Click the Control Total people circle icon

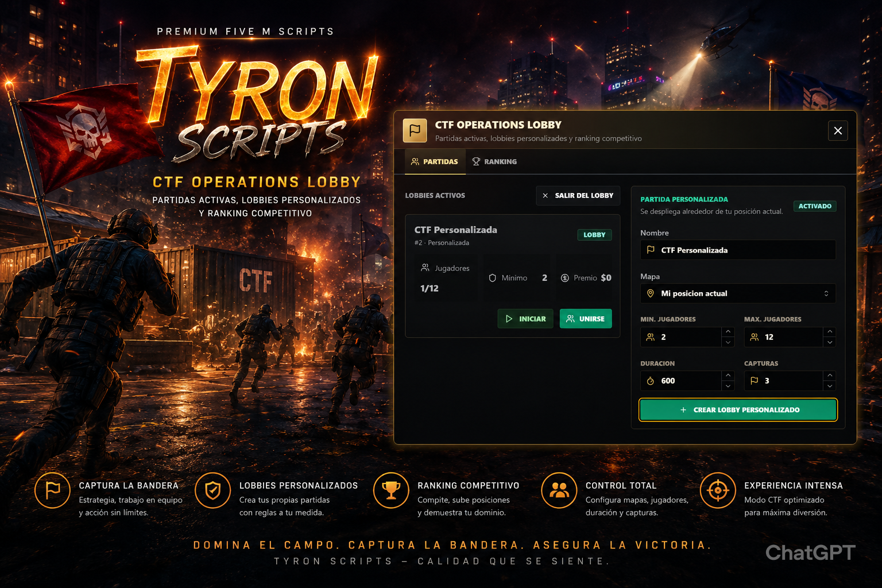pos(559,490)
